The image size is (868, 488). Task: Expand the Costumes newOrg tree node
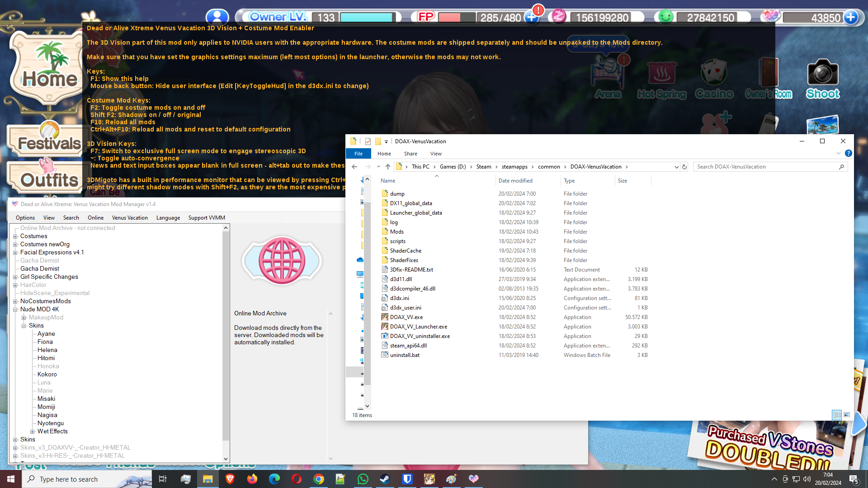click(x=15, y=244)
